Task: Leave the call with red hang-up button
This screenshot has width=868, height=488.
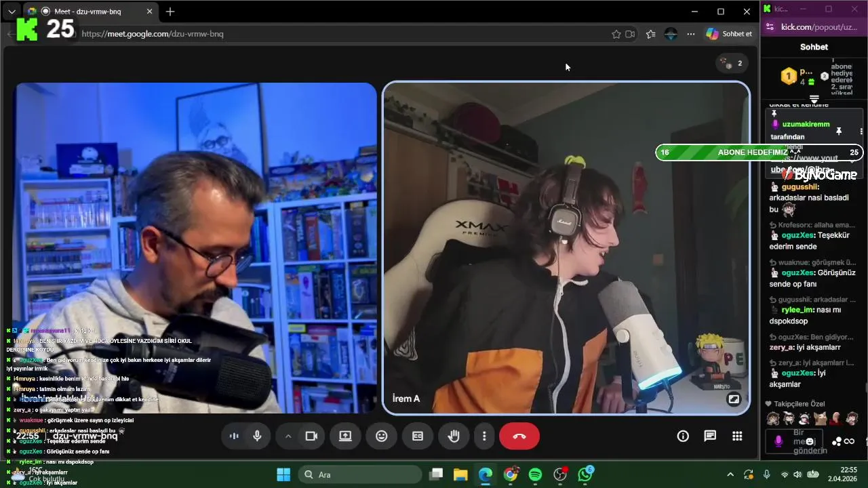Action: click(x=519, y=436)
